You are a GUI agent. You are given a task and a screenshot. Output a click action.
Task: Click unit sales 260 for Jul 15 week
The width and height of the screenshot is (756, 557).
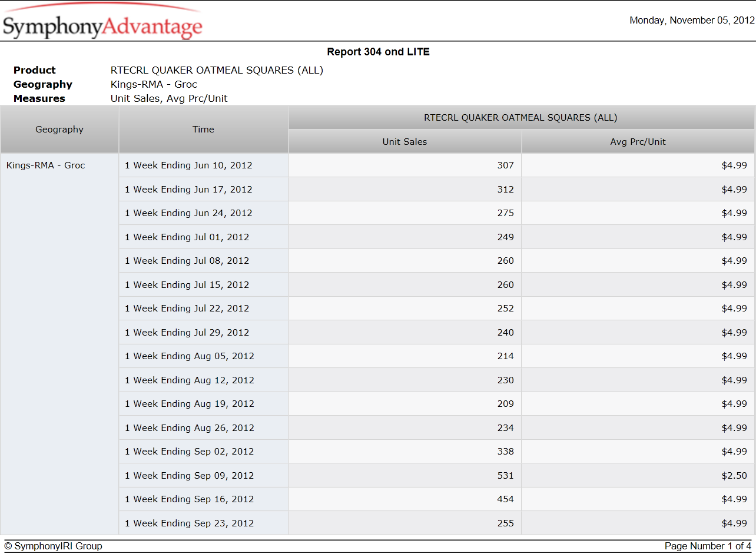click(x=506, y=285)
